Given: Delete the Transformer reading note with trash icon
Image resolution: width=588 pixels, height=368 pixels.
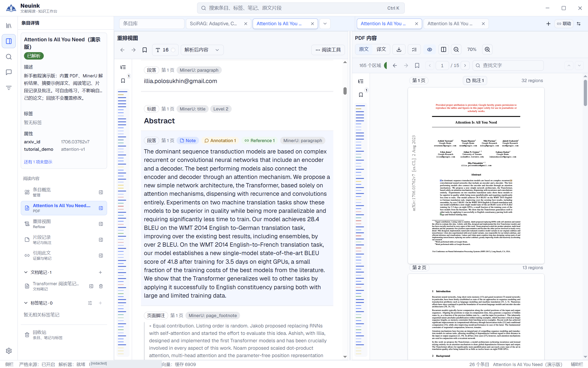Looking at the screenshot, I should coord(101,286).
